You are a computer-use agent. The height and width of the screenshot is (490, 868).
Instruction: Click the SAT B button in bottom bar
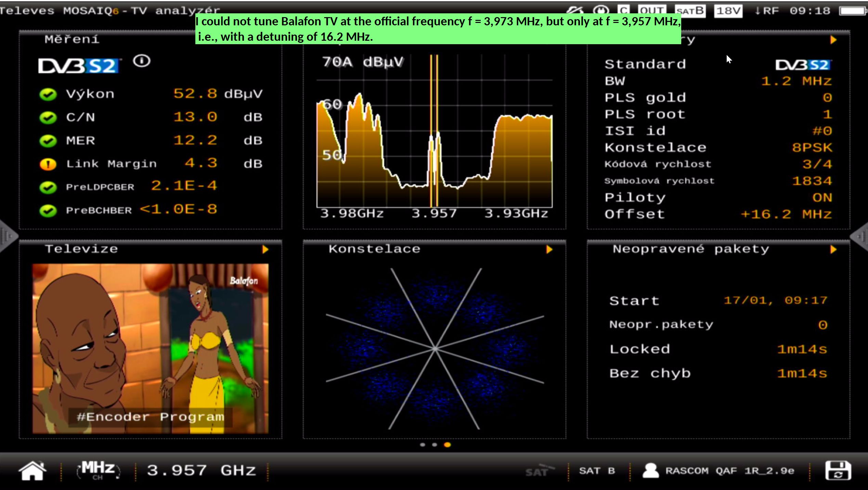597,471
